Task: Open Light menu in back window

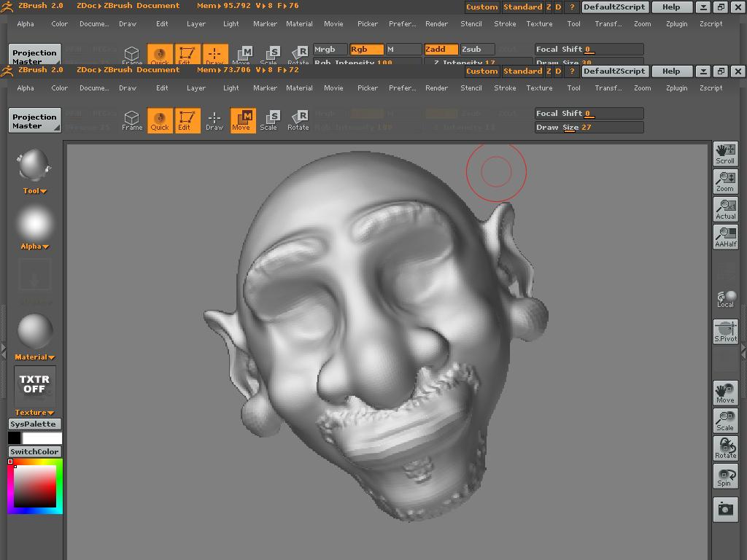Action: tap(231, 24)
